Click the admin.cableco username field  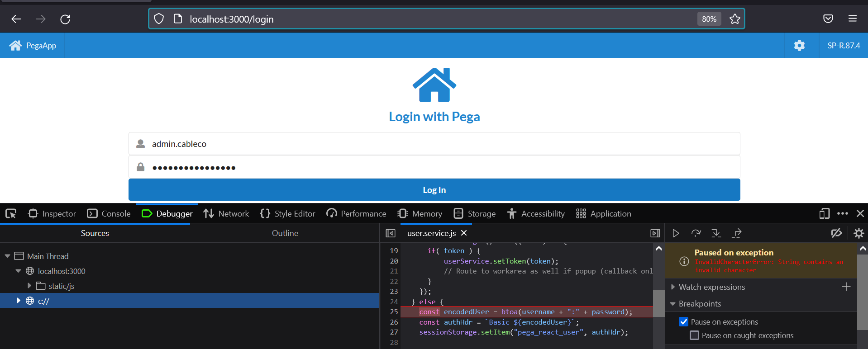(x=434, y=144)
